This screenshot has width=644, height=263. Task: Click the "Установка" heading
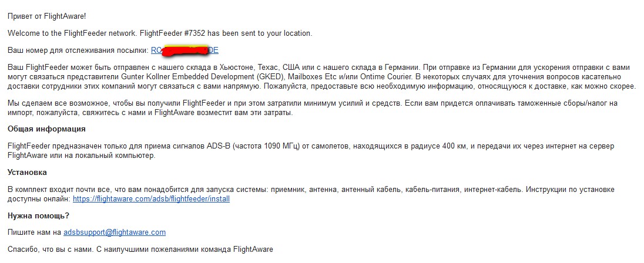pyautogui.click(x=27, y=172)
